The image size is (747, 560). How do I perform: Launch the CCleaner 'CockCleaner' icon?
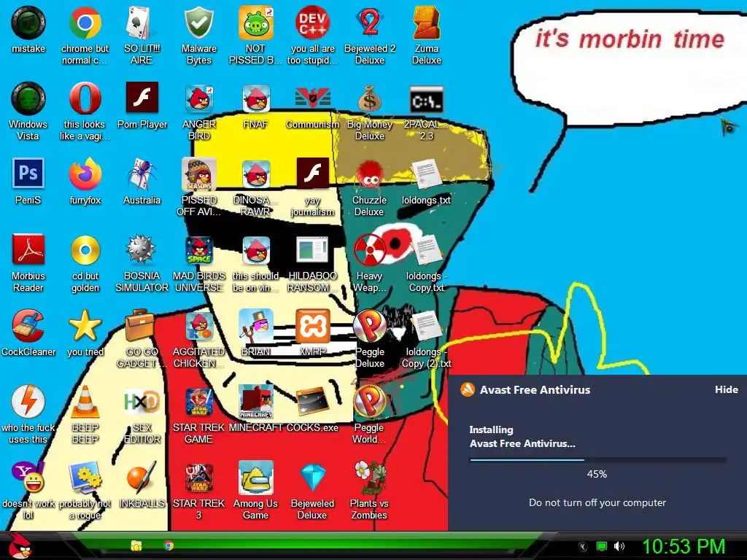28,326
